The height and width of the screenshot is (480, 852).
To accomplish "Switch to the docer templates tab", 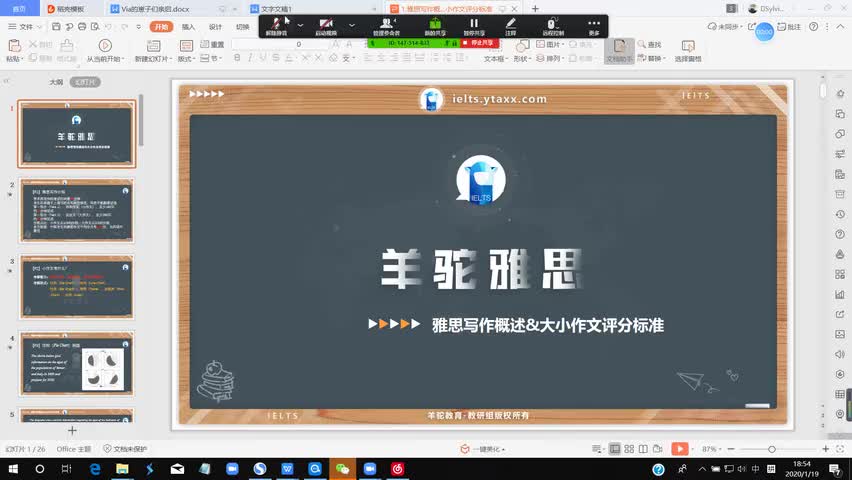I will (66, 9).
